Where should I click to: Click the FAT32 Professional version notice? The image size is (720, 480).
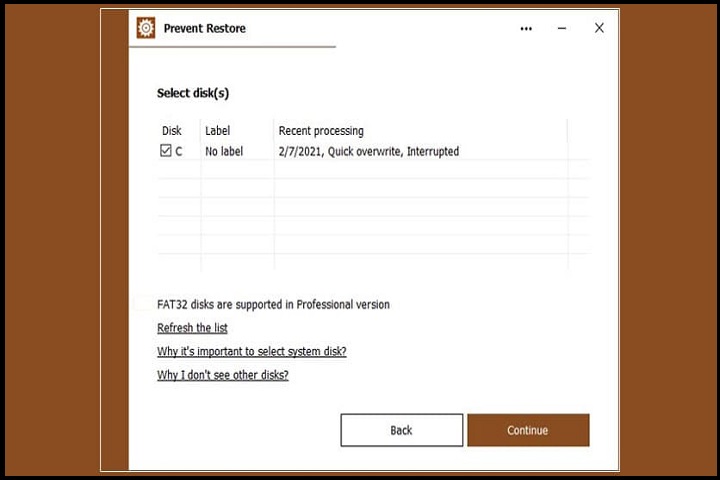(273, 304)
